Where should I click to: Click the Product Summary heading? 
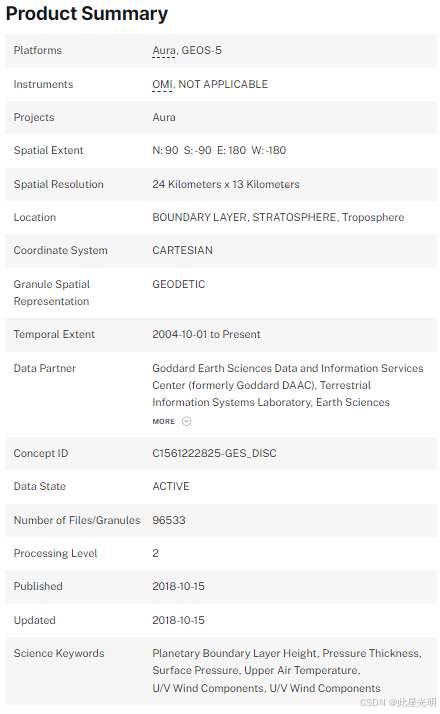coord(87,14)
